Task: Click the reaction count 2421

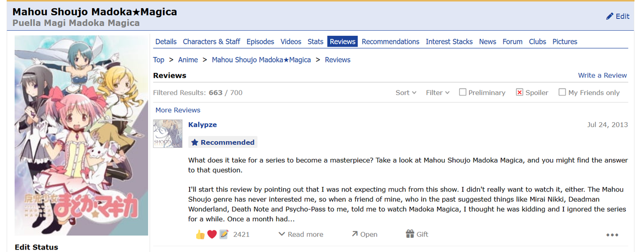Action: point(242,234)
